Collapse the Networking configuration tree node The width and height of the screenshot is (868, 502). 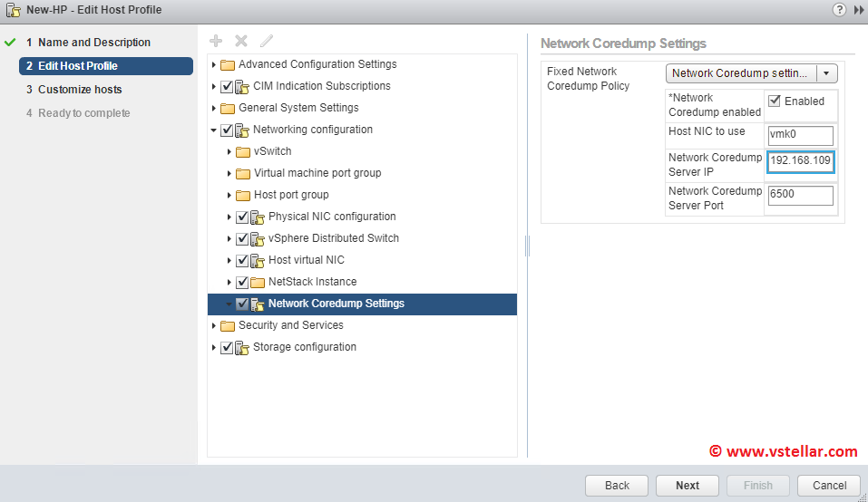coord(214,130)
